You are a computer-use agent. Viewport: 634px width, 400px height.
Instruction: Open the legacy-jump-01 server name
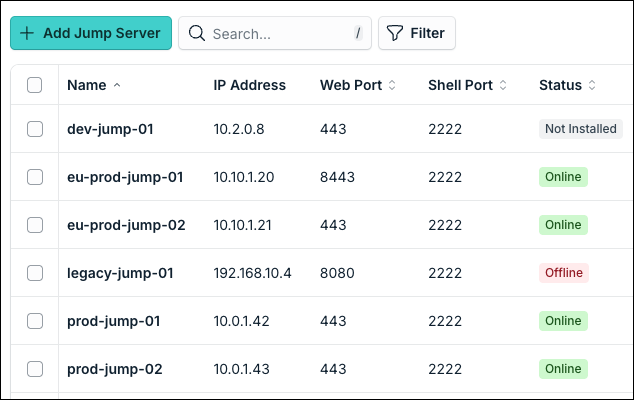tap(120, 273)
